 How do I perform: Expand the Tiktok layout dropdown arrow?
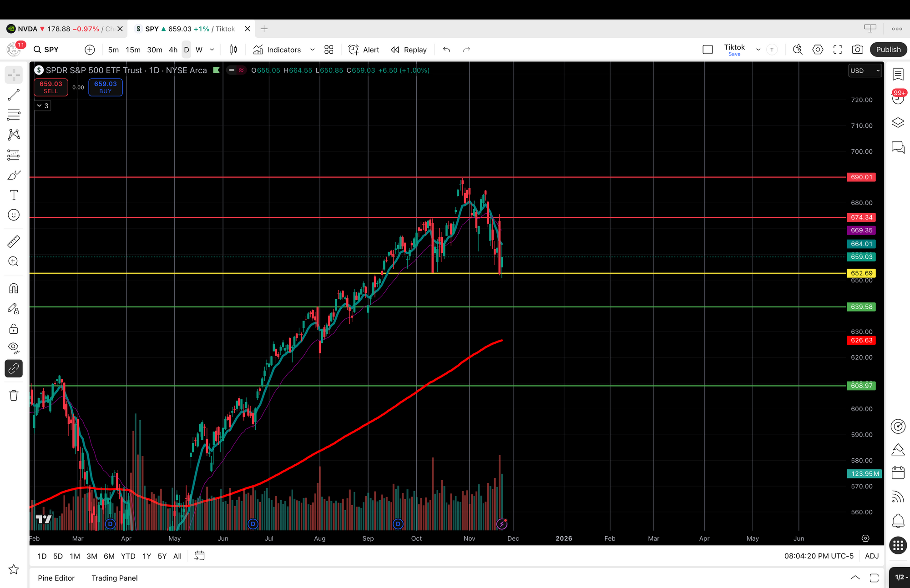(x=758, y=50)
